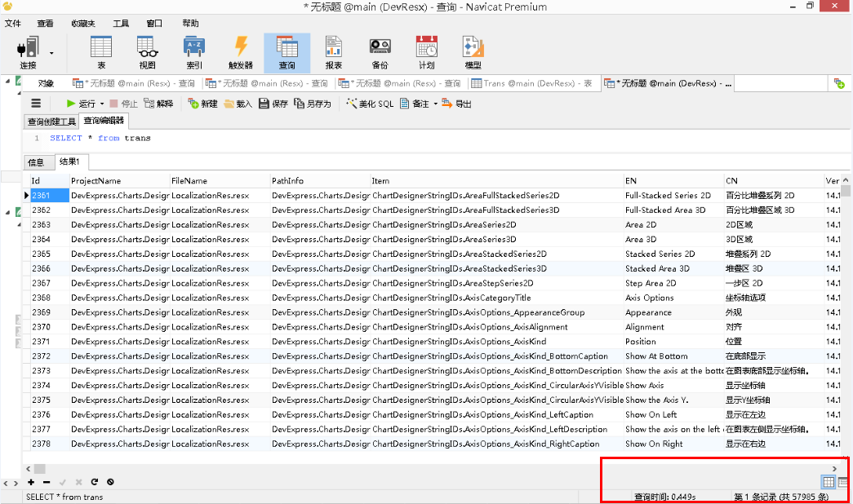Click the vertical scrollbar up arrow
The height and width of the screenshot is (504, 853).
[x=846, y=180]
